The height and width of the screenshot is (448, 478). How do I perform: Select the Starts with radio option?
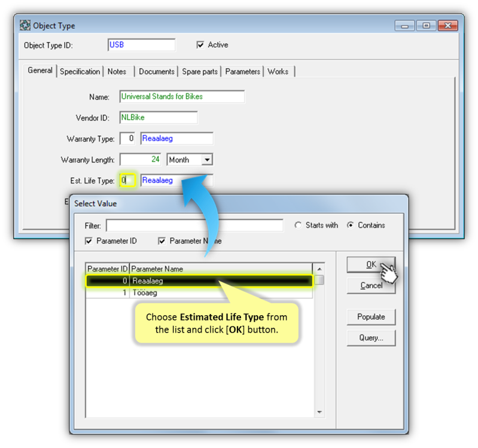pyautogui.click(x=298, y=225)
